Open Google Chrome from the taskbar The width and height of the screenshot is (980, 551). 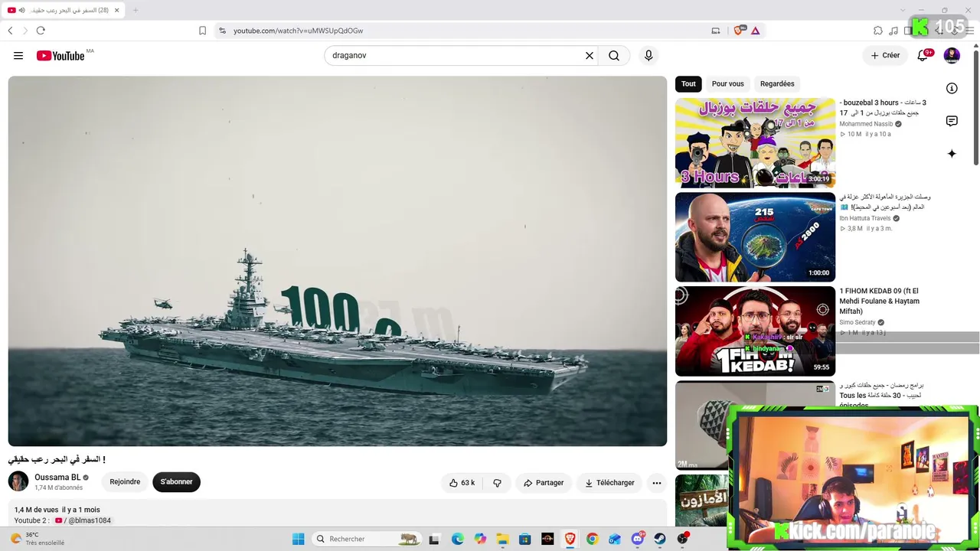[592, 539]
